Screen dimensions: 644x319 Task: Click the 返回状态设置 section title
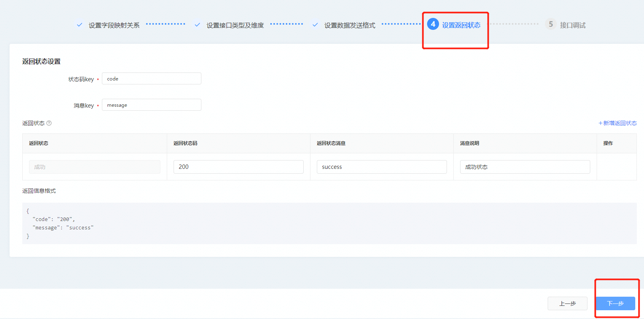pyautogui.click(x=41, y=61)
